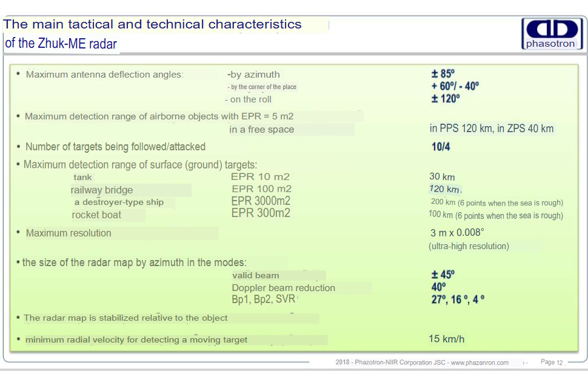Viewport: 588px width, 371px height.
Task: Click the '- on the roll' label
Action: point(248,99)
